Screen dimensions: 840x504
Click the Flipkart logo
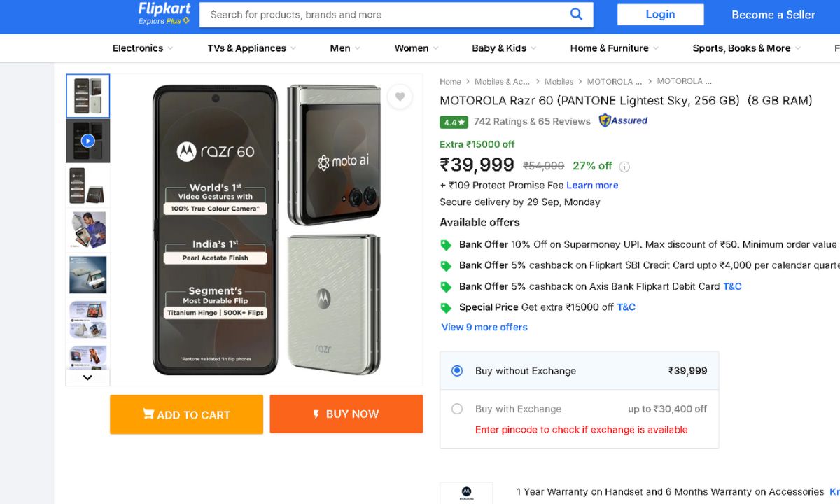164,9
